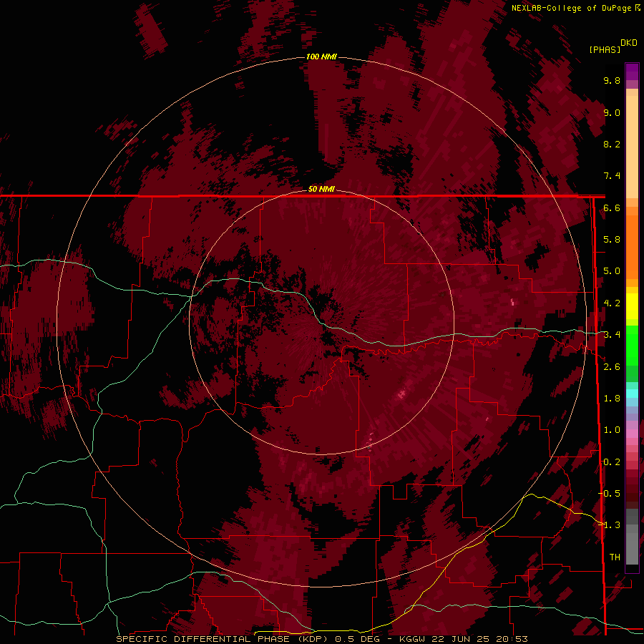
Task: Pick the pink segment of color bar
Action: [632, 434]
